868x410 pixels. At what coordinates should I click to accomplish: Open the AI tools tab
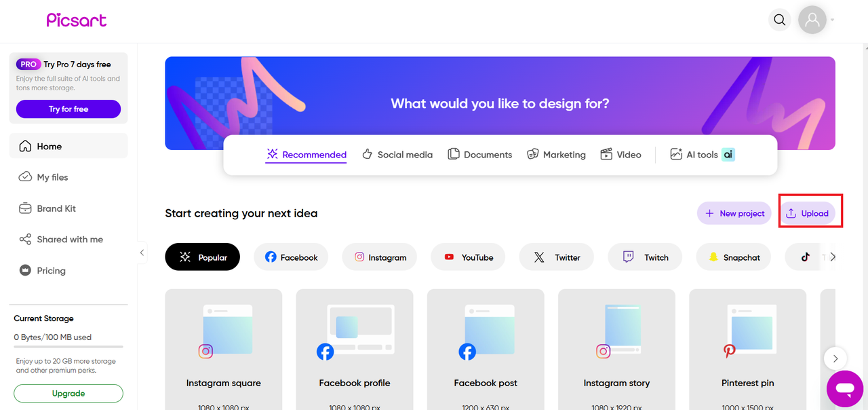pyautogui.click(x=702, y=155)
